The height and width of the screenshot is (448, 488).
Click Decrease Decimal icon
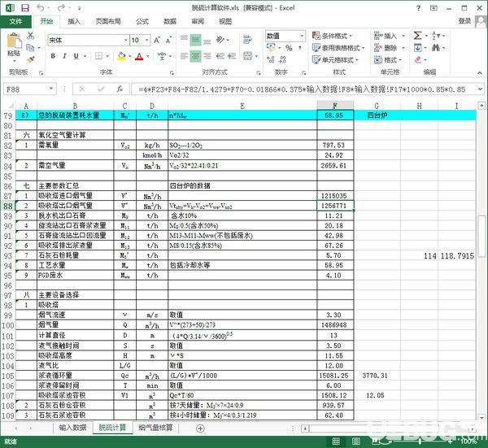coord(282,59)
